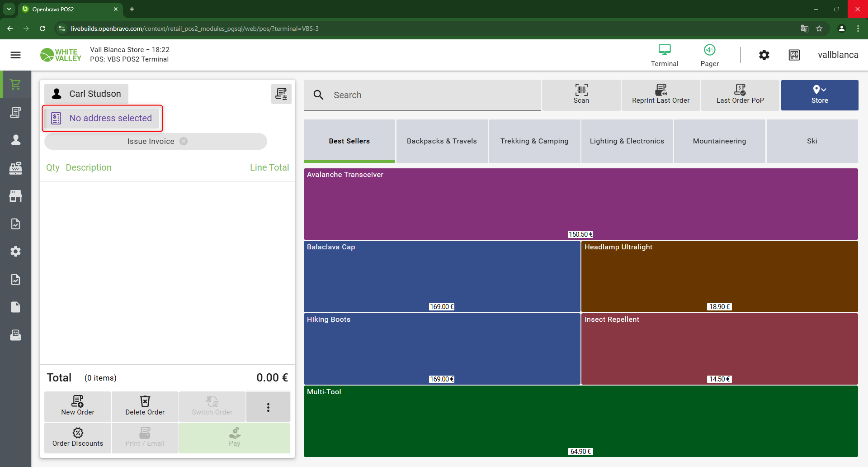Expand the Store location dropdown
The image size is (868, 467).
(x=819, y=95)
